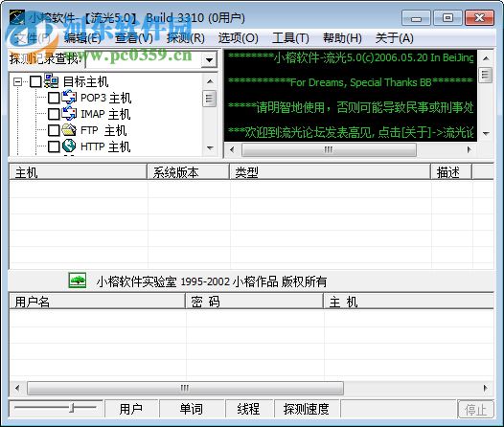Click the 用户名 column header
This screenshot has height=427, width=504.
click(x=98, y=302)
